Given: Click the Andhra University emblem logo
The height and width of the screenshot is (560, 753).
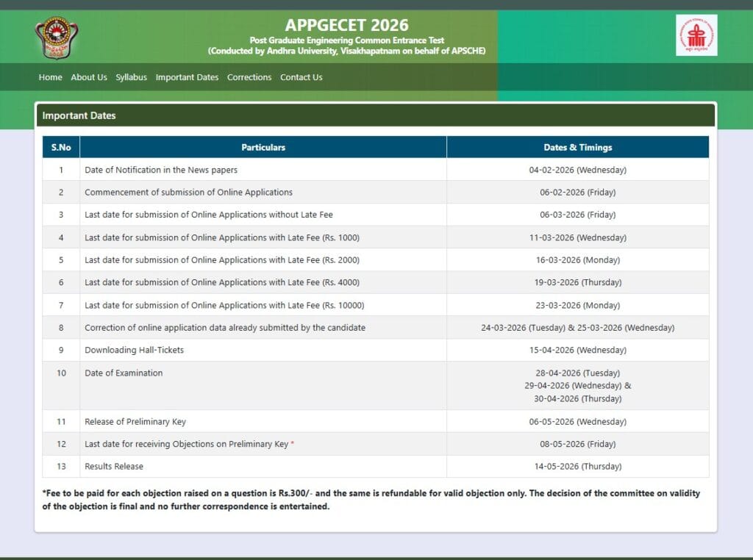Looking at the screenshot, I should pos(59,36).
